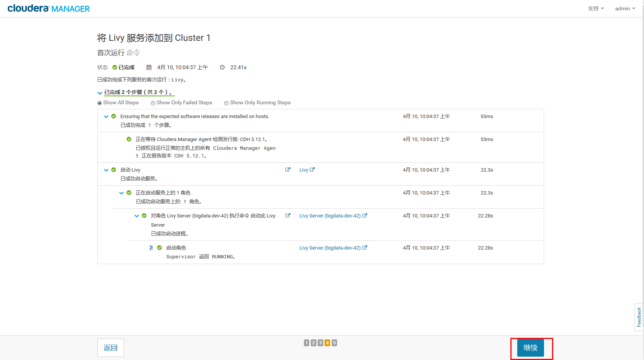Click success icon of 正在启动服务上的 1 角色 step
Viewport: 644px width, 360px height.
click(129, 193)
